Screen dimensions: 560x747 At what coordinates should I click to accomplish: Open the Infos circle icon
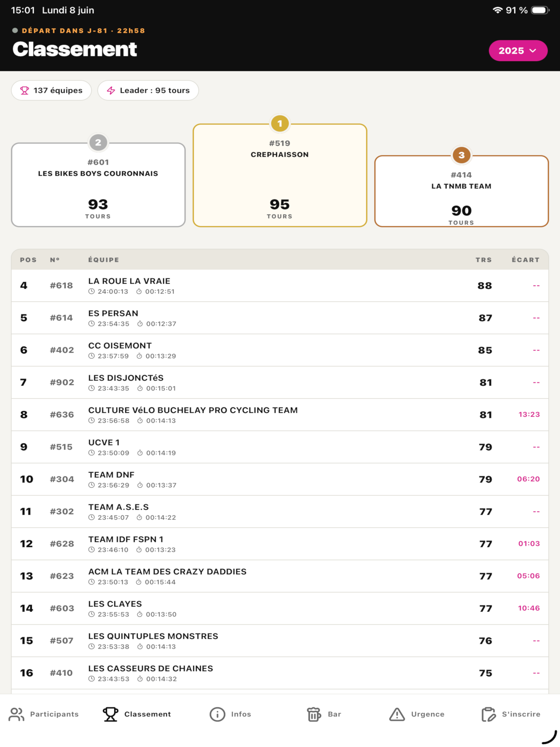point(217,714)
